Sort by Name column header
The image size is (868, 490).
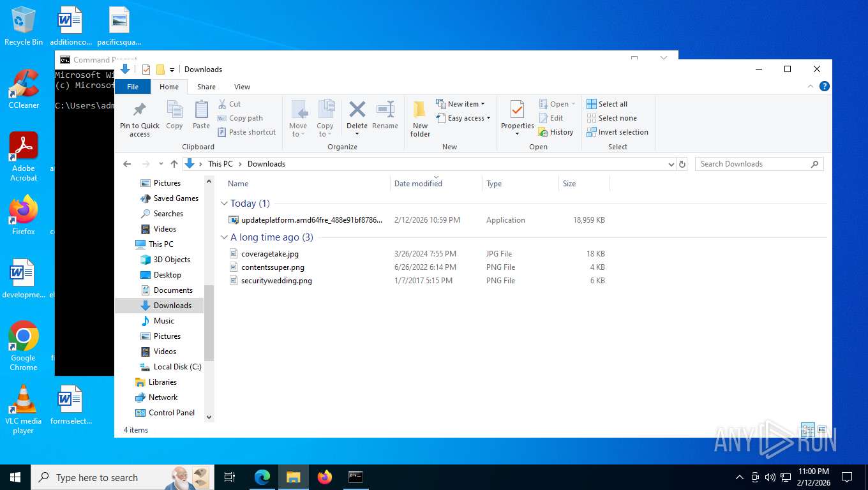(x=306, y=184)
